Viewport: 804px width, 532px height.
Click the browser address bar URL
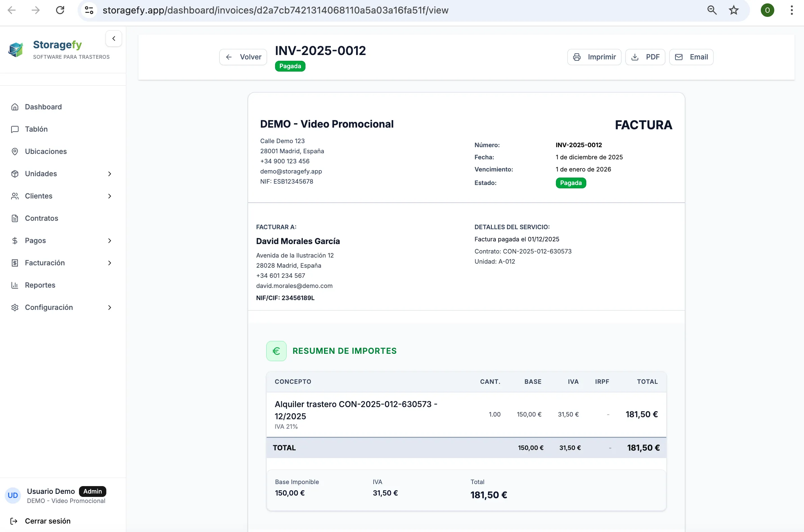pyautogui.click(x=275, y=10)
